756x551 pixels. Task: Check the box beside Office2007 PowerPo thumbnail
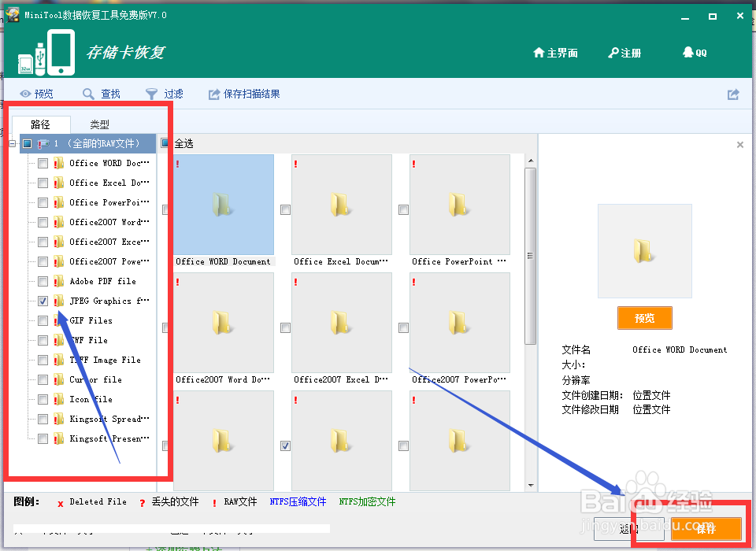point(403,327)
